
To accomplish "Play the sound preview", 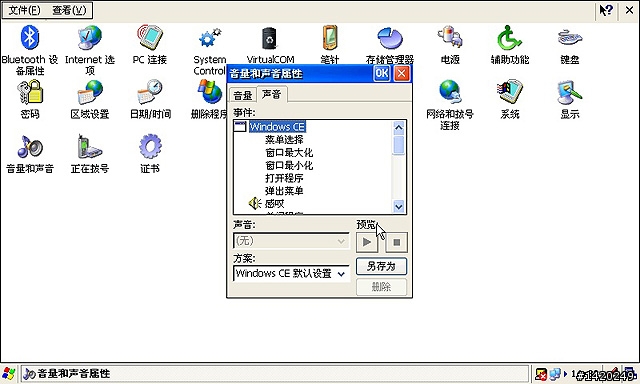I will (367, 242).
